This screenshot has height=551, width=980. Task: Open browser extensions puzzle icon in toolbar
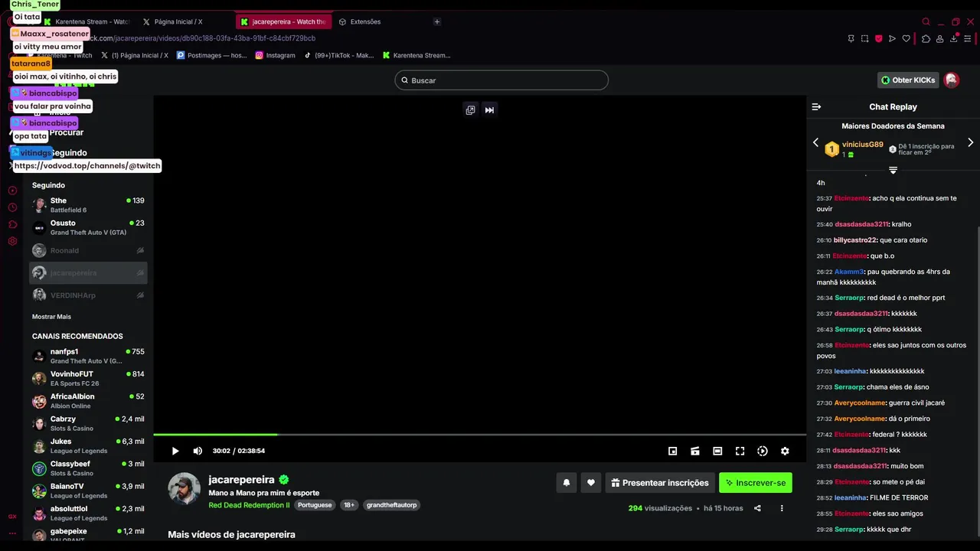tap(926, 38)
